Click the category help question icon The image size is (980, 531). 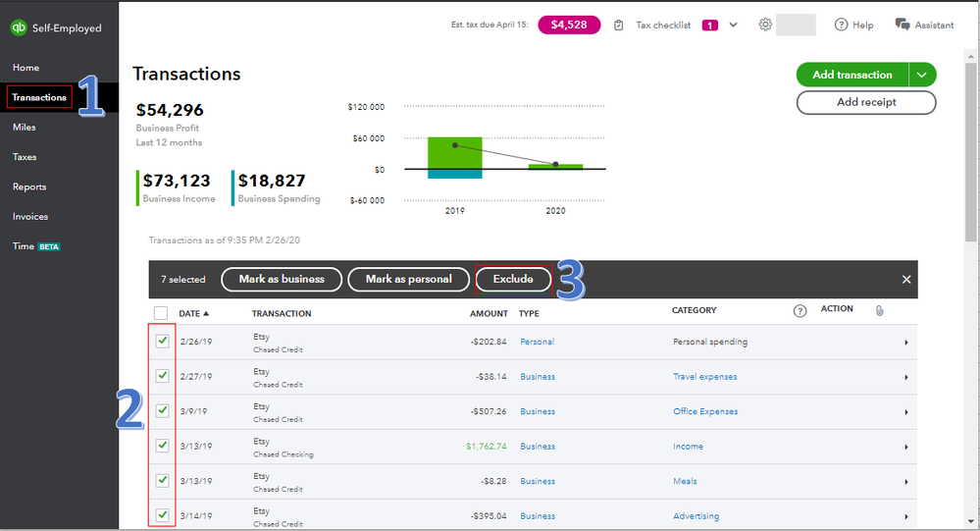(799, 311)
